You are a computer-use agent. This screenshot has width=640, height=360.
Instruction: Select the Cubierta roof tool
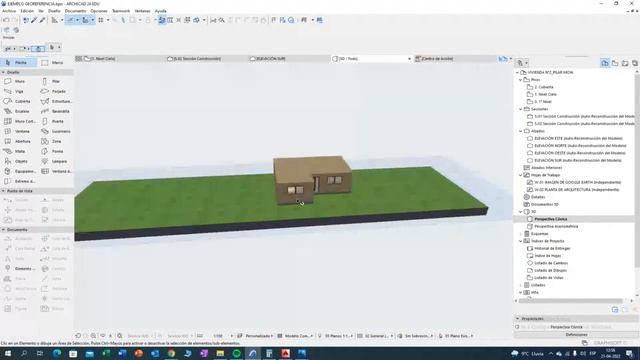coord(18,101)
